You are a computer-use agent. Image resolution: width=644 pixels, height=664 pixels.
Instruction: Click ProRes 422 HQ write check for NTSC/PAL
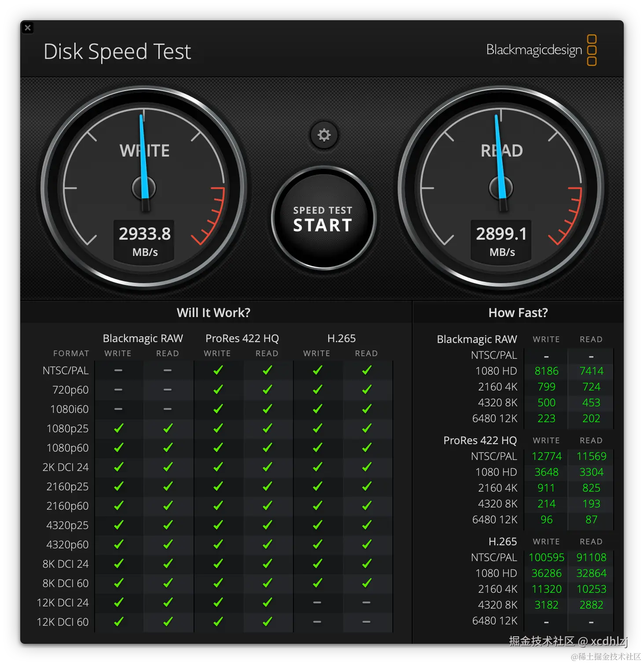pyautogui.click(x=218, y=370)
